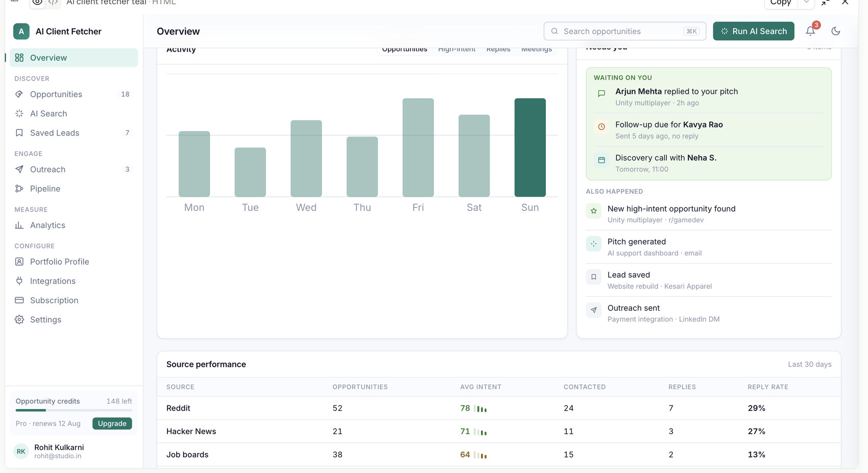Toggle dark mode moon icon

pyautogui.click(x=836, y=31)
